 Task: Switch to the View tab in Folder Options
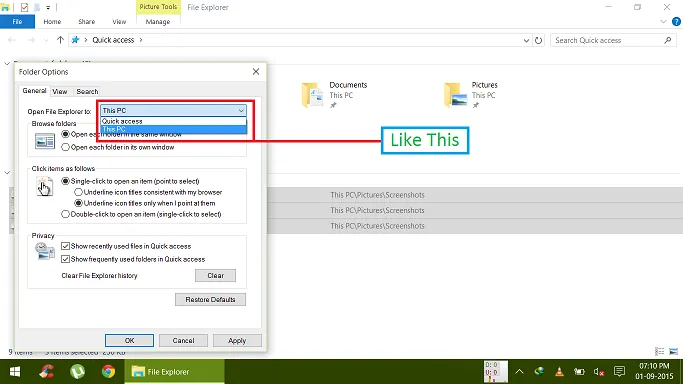[60, 91]
